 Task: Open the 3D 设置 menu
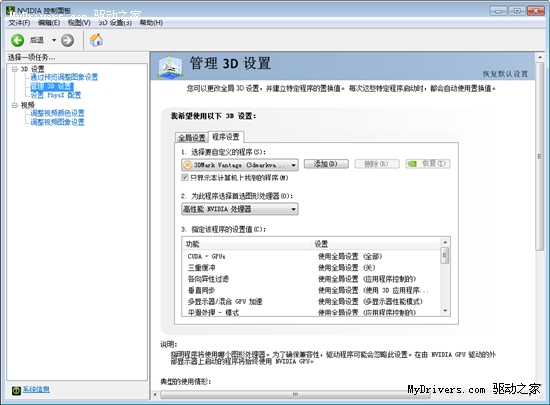click(x=115, y=23)
